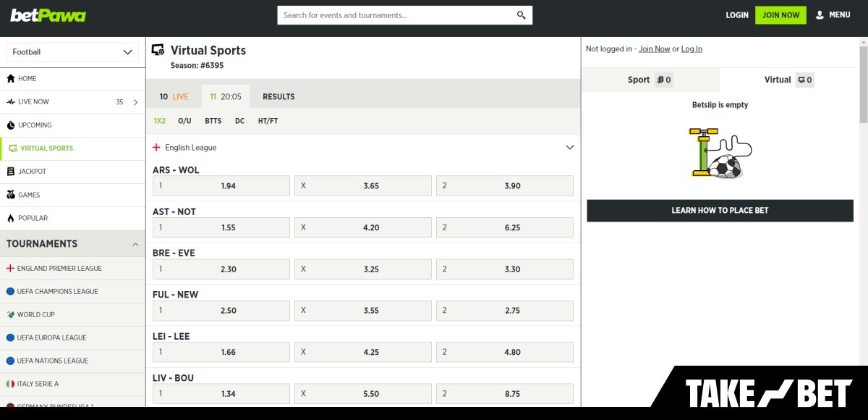Click the search magnifier icon
The image size is (868, 420).
(522, 15)
